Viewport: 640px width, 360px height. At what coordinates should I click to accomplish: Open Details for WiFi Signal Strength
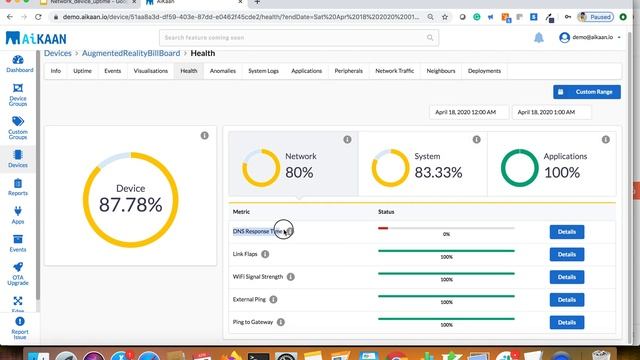coord(567,277)
